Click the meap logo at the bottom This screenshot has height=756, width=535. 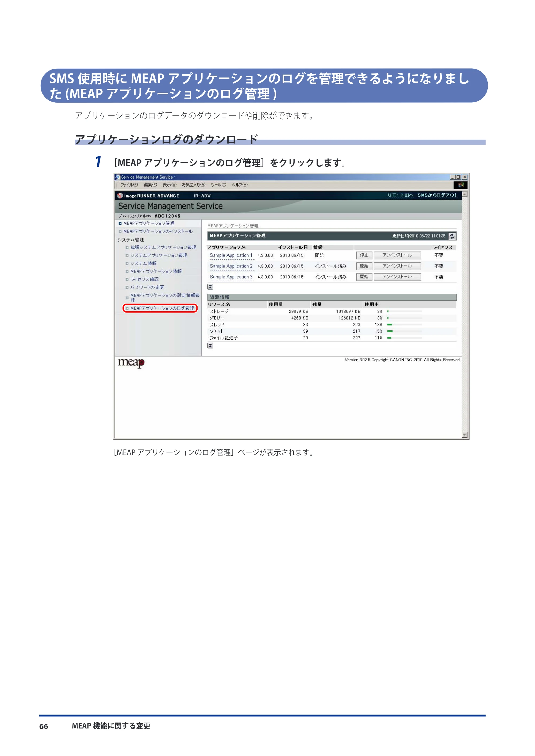click(x=131, y=363)
